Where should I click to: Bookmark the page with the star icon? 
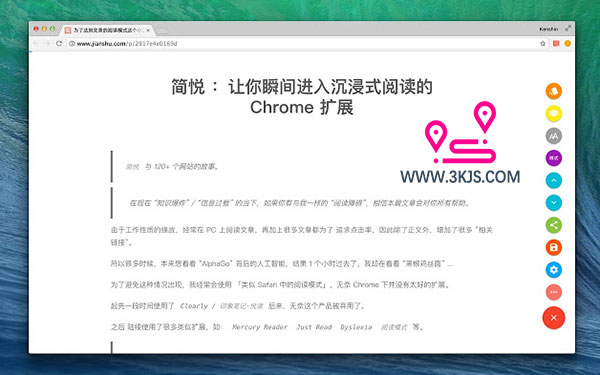(x=543, y=43)
